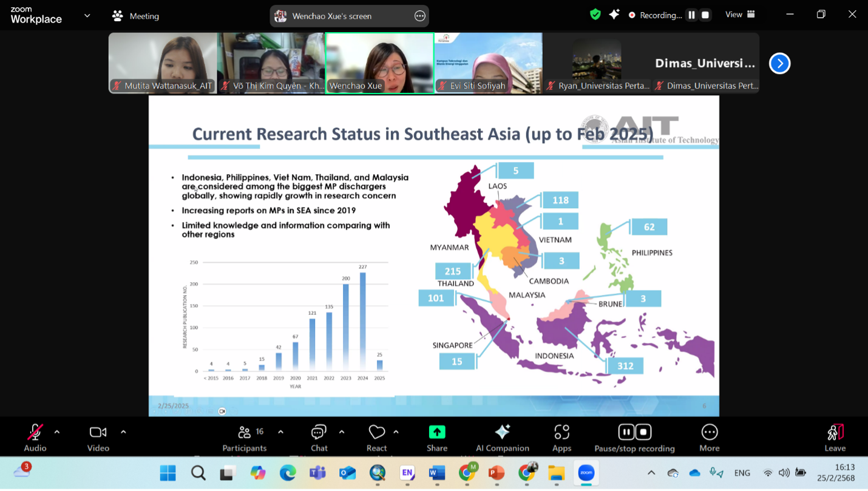Expand the audio settings caret

(x=57, y=432)
